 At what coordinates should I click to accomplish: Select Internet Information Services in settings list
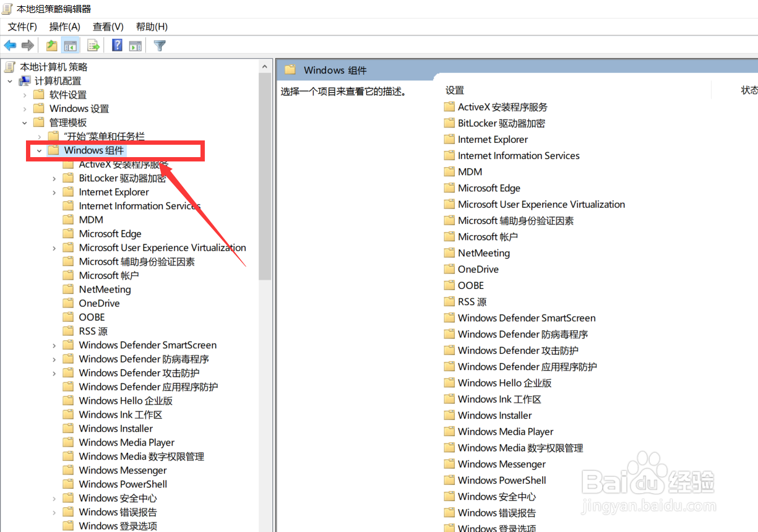coord(519,156)
